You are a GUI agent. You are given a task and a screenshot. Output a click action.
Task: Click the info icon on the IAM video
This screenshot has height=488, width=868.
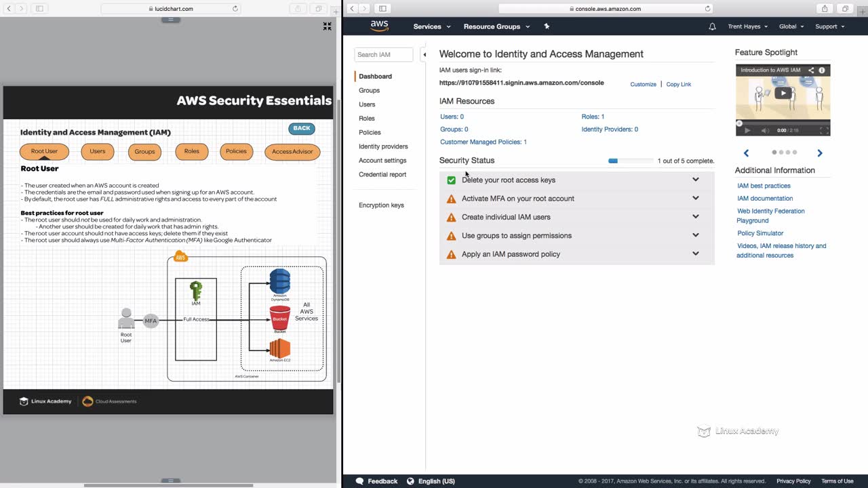point(822,70)
